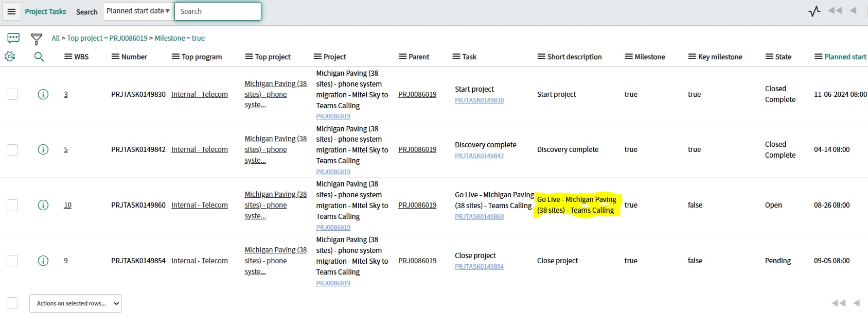
Task: Open Michigan Paving top project in Go Live row
Action: 276,205
